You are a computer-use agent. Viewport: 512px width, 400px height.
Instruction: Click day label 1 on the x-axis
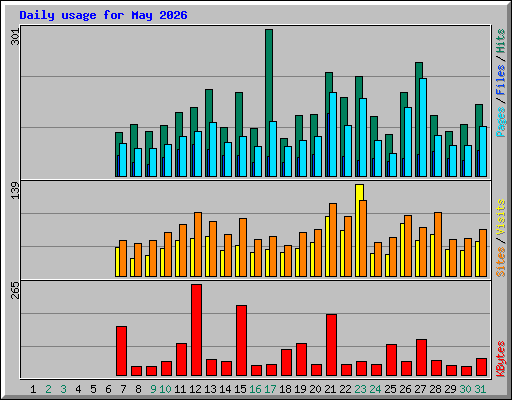coord(33,389)
